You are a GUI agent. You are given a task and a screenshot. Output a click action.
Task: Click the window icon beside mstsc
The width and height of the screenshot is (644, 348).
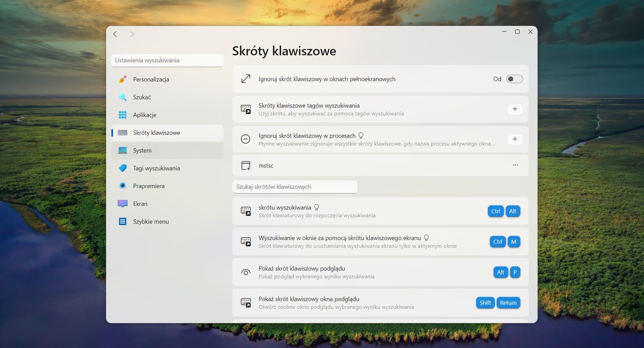tap(246, 165)
